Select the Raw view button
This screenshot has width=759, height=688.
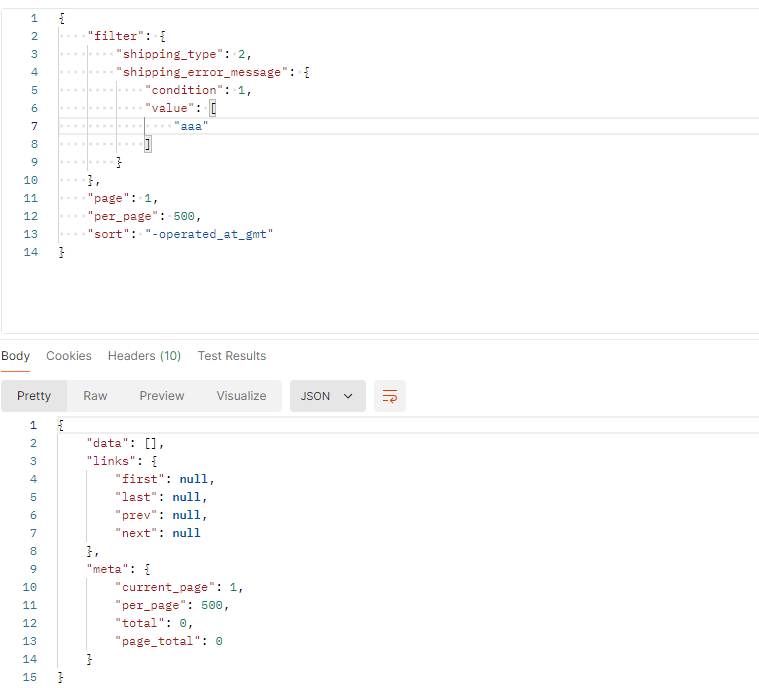click(x=95, y=396)
